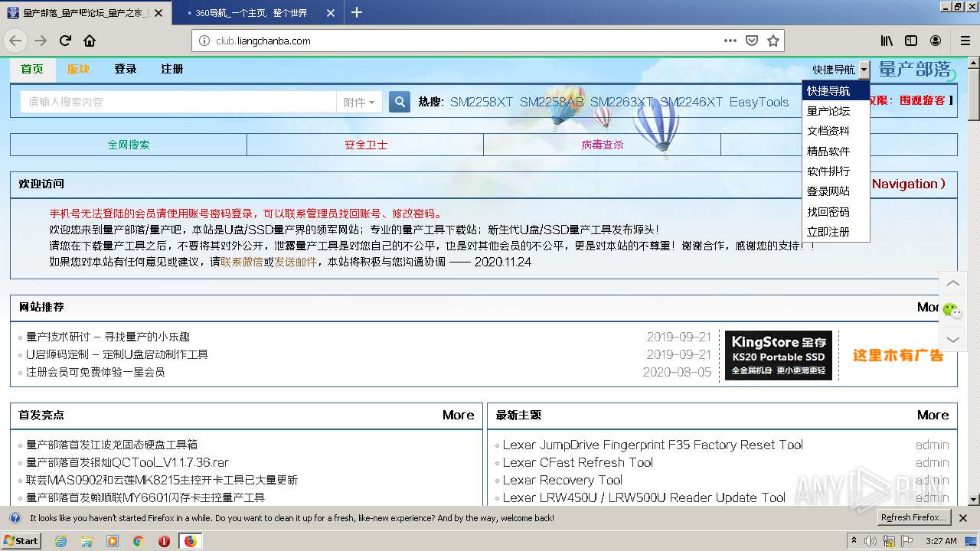Dismiss the Refresh Firefox notification bar

pyautogui.click(x=964, y=518)
